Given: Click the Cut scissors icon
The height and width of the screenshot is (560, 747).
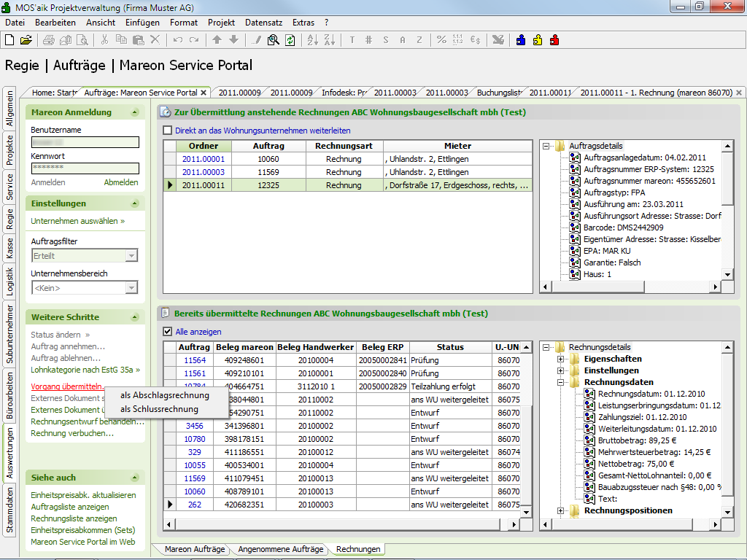Looking at the screenshot, I should point(104,40).
